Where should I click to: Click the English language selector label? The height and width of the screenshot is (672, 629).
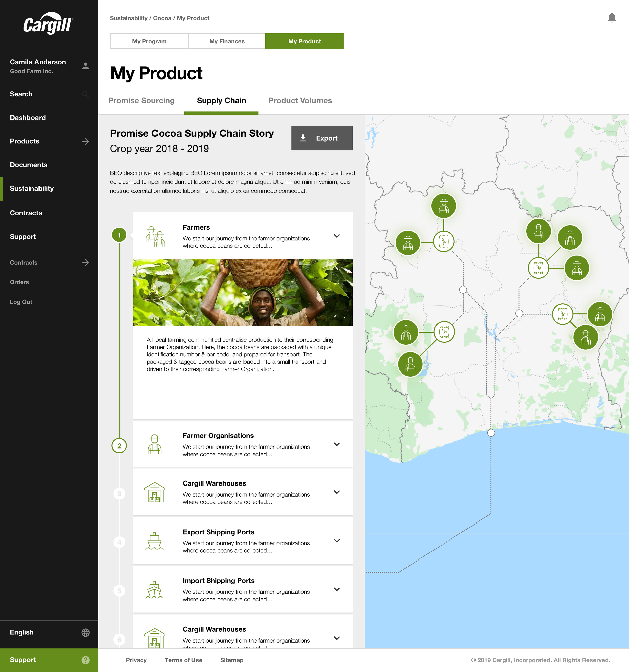(22, 632)
